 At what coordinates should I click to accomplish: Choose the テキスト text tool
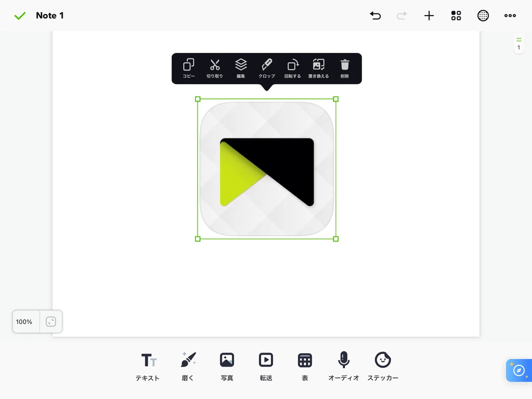(148, 367)
